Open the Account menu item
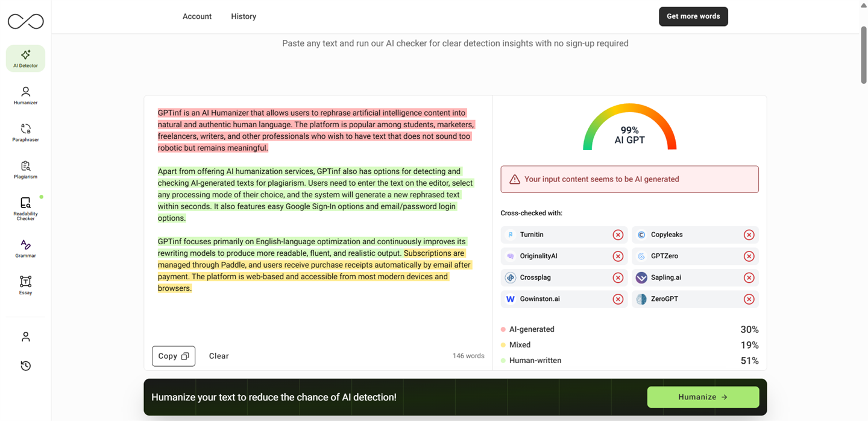The height and width of the screenshot is (421, 868). click(x=197, y=16)
